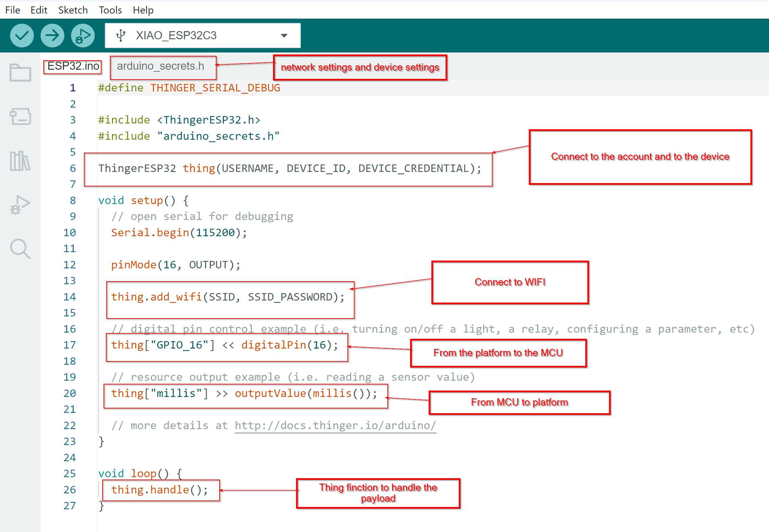Click on void loop() function name
This screenshot has height=532, width=769.
click(x=144, y=473)
